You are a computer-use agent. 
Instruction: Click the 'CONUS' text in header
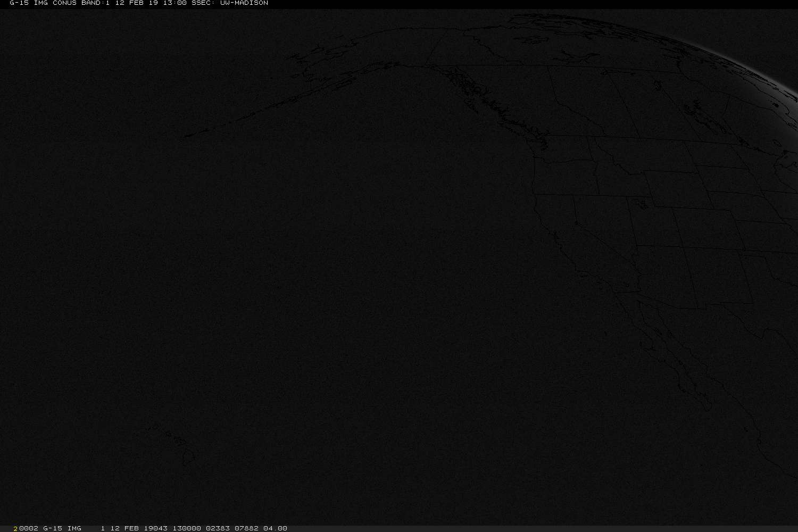(64, 3)
